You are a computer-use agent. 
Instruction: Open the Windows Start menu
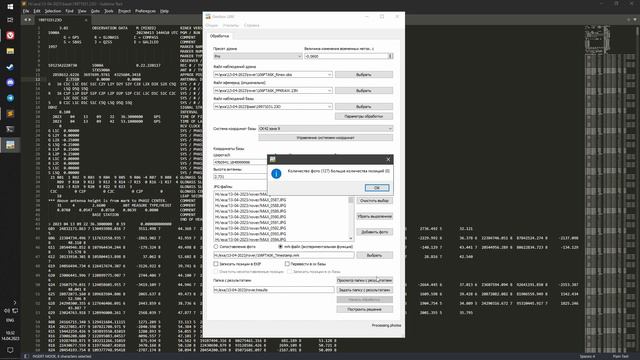click(10, 7)
